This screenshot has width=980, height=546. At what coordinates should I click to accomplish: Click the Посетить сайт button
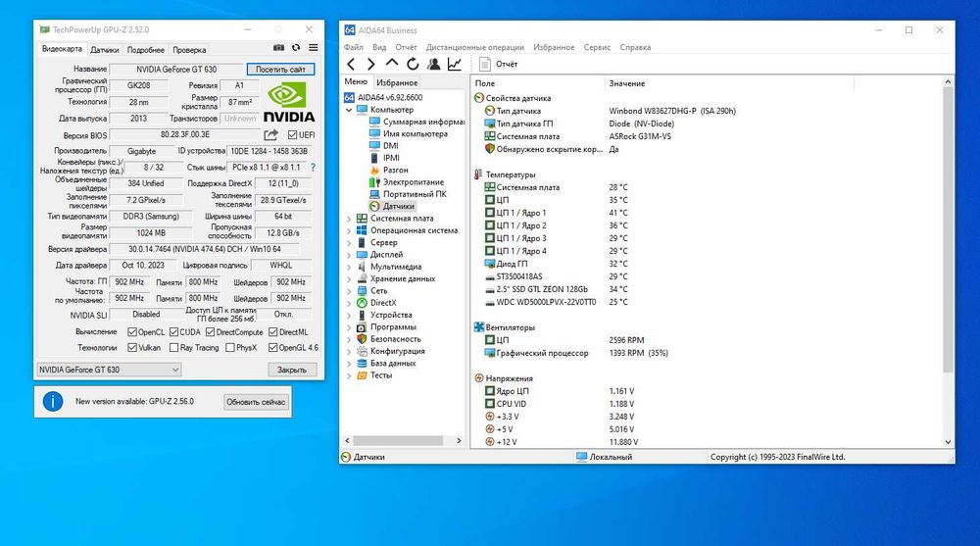coord(280,70)
